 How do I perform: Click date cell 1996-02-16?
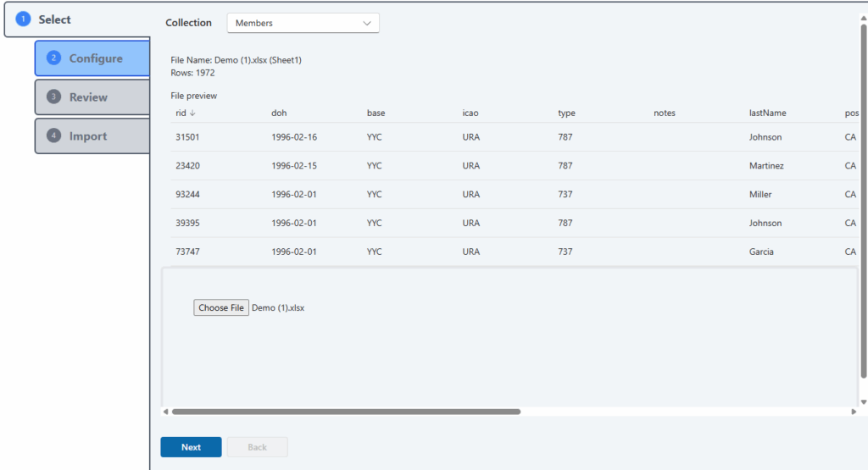(x=294, y=137)
